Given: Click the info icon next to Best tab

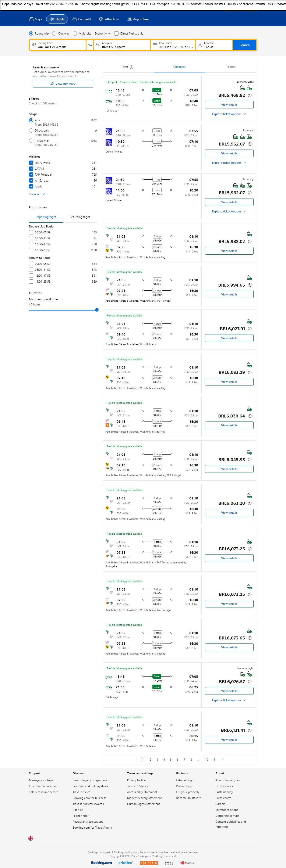Looking at the screenshot, I should [x=131, y=67].
